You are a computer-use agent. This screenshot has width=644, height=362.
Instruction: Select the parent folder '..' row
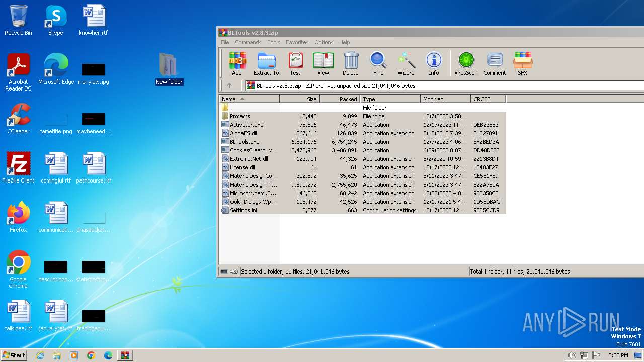tap(363, 108)
